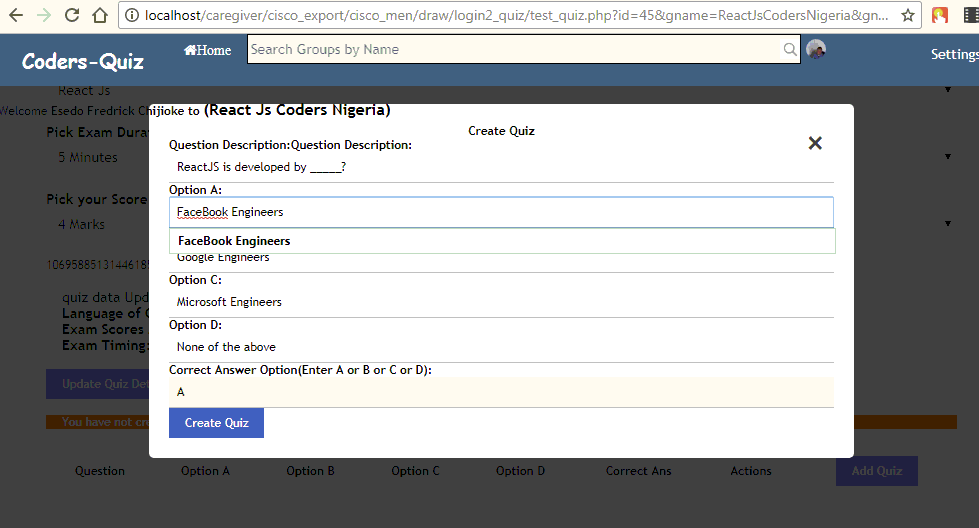This screenshot has width=979, height=528.
Task: Select the FaceBook Engineers autocomplete suggestion
Action: pos(502,241)
